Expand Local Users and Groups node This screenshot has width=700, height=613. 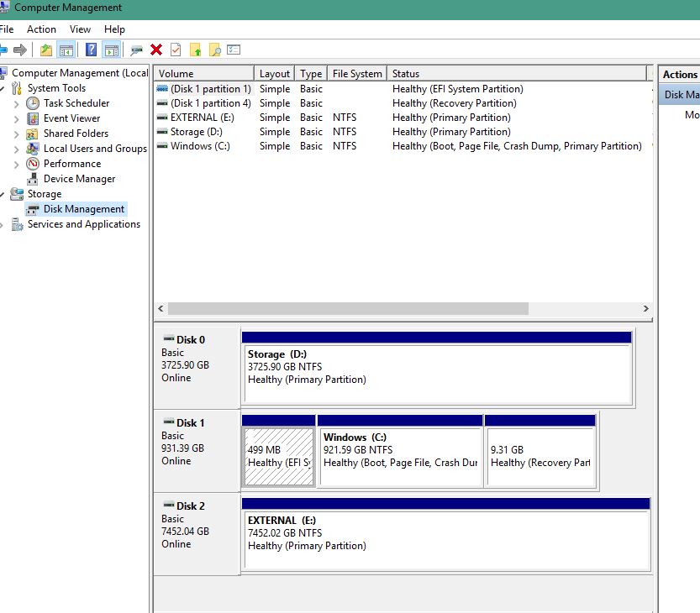[17, 149]
